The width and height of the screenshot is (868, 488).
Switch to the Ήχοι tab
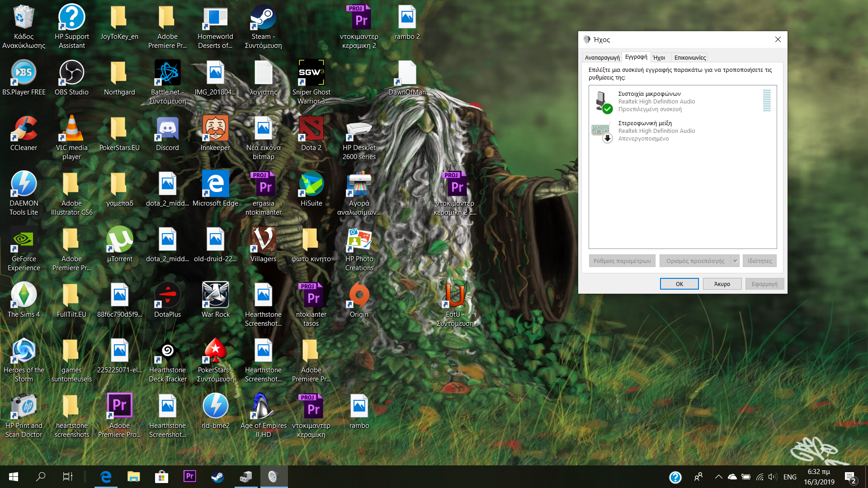point(659,57)
